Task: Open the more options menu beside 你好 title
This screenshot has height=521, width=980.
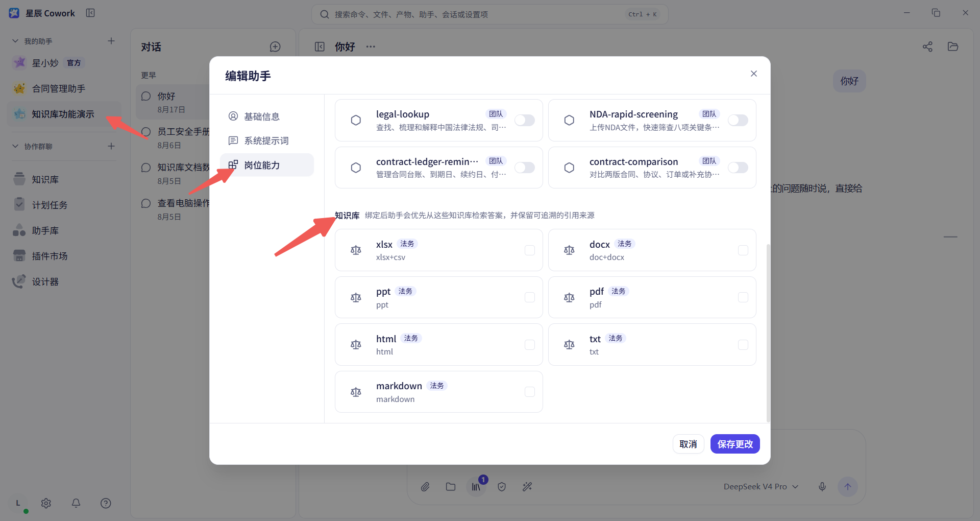Action: (371, 47)
